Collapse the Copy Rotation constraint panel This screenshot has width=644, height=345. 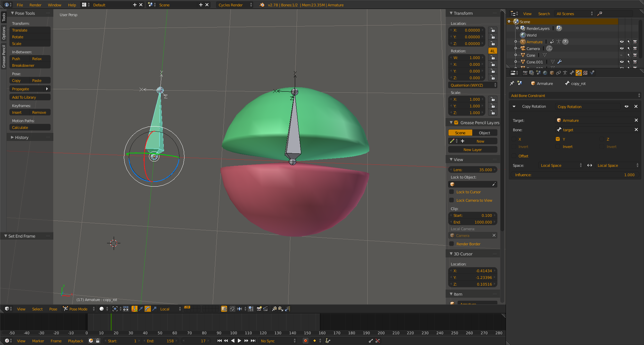[514, 106]
